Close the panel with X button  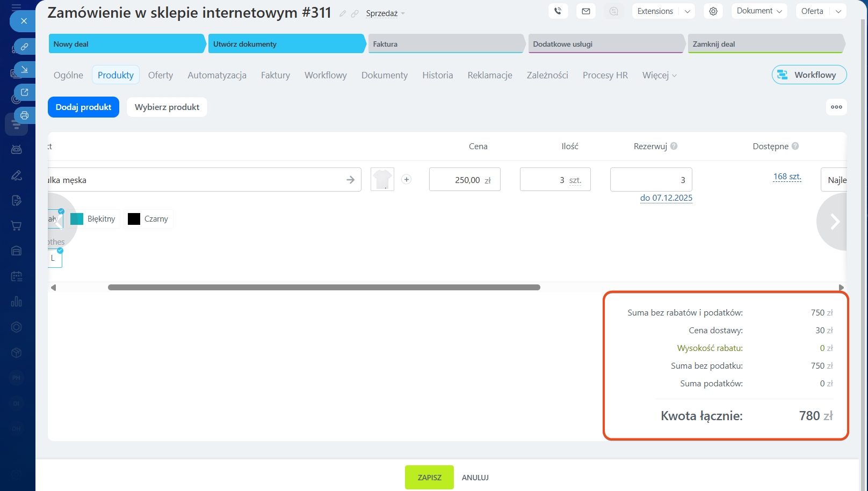(x=24, y=21)
